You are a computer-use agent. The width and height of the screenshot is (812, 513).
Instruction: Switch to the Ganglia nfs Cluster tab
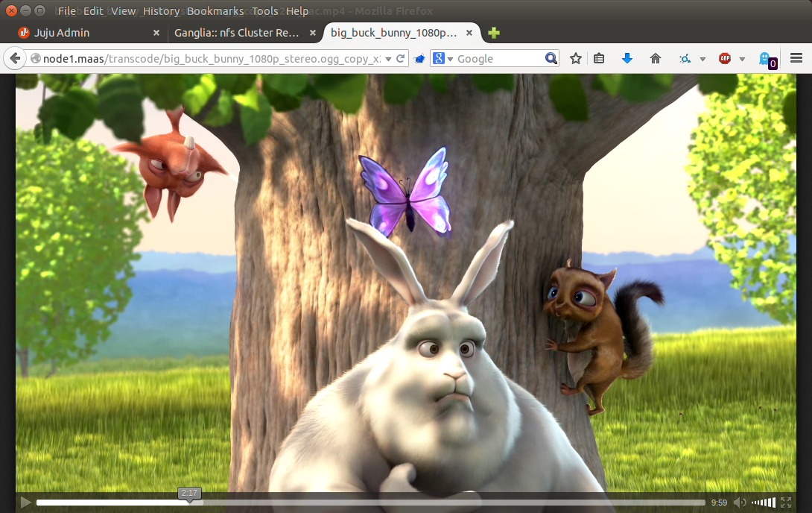[x=244, y=33]
